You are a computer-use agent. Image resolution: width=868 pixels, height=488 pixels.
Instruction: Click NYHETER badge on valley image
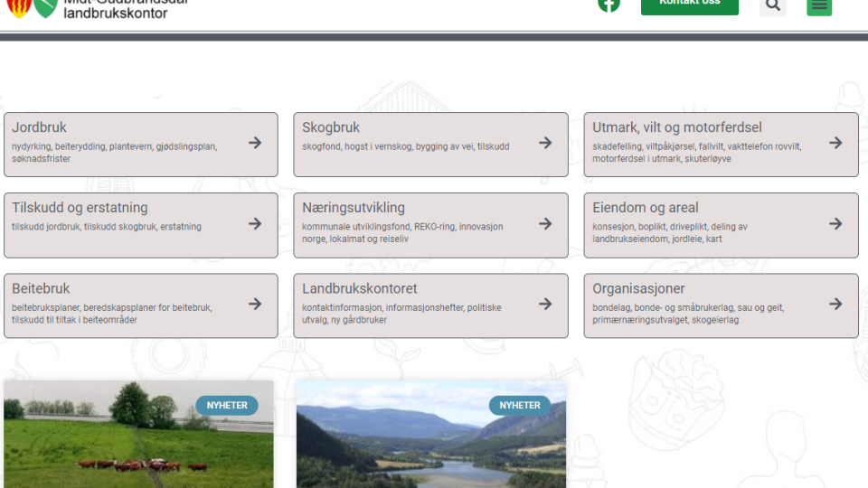click(520, 406)
